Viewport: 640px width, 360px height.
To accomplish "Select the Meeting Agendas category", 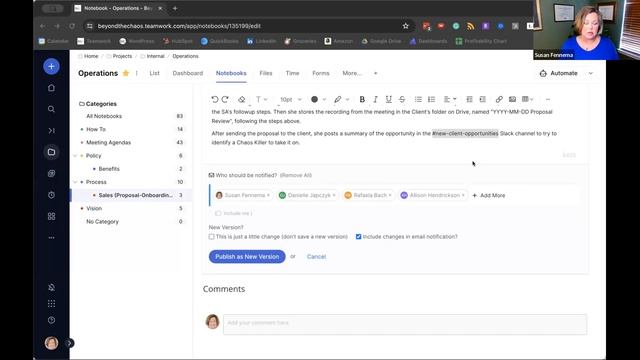I will click(x=109, y=142).
